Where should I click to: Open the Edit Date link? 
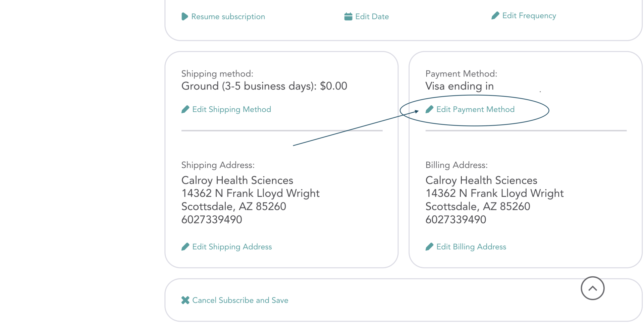[372, 16]
